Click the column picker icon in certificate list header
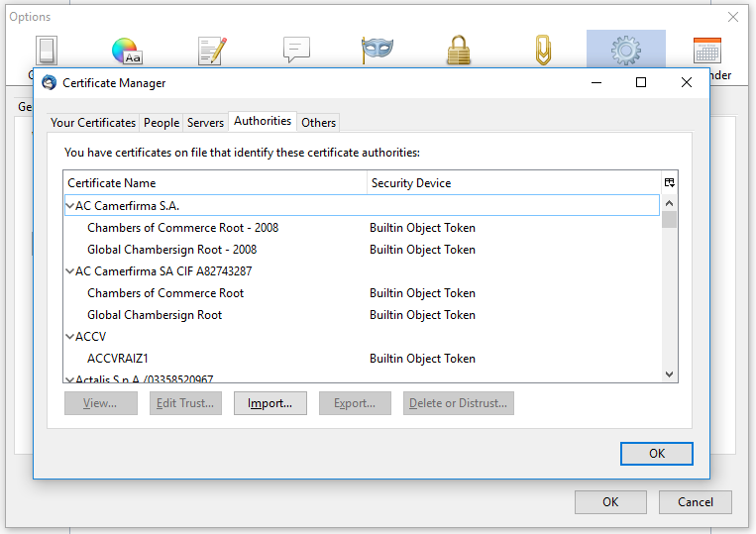 click(669, 182)
